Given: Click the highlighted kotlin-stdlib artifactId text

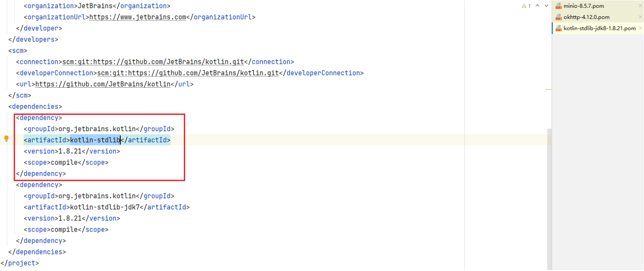Looking at the screenshot, I should 95,140.
